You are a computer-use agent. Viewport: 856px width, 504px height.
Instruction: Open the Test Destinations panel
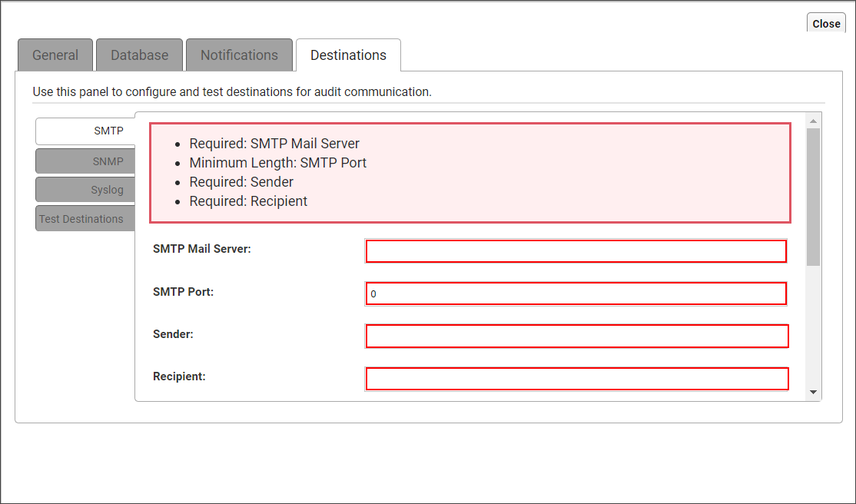[85, 218]
